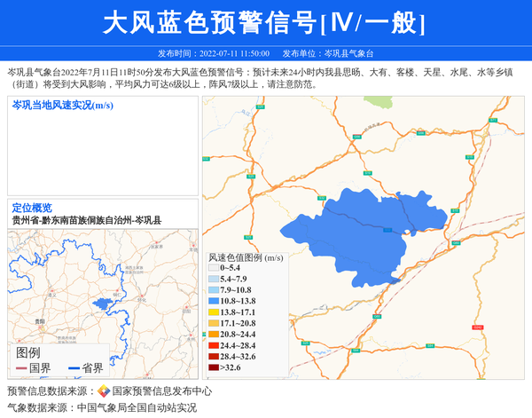Click the 风速色值图例 legend title
The height and width of the screenshot is (418, 532).
click(x=246, y=257)
